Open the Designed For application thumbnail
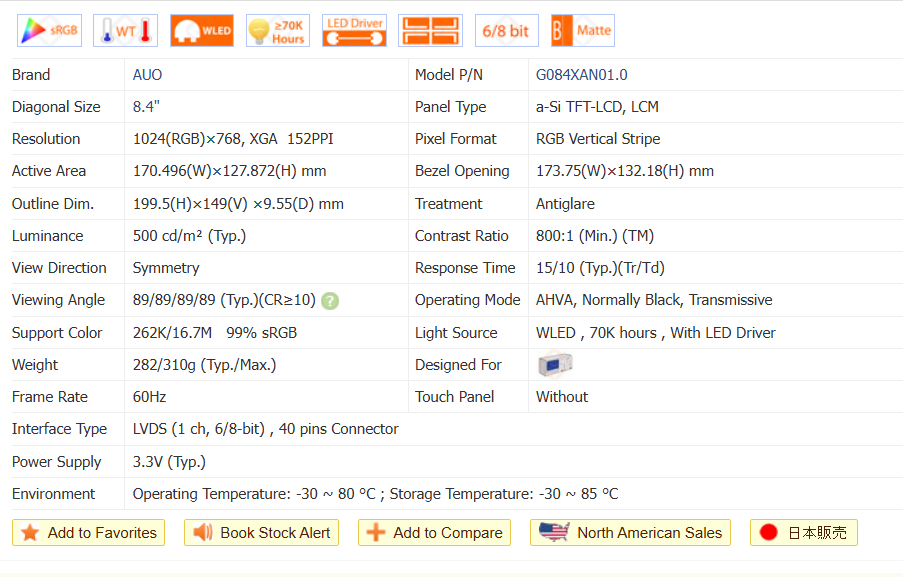Image resolution: width=903 pixels, height=577 pixels. point(554,365)
